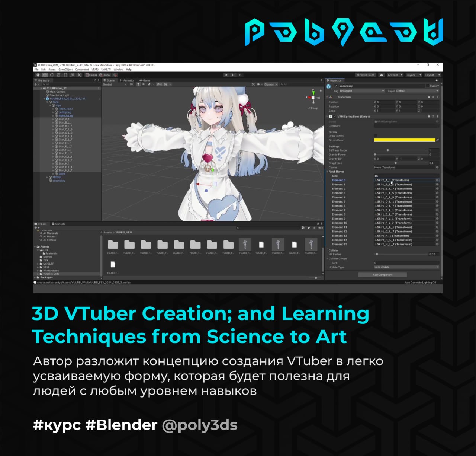
Task: Toggle scene lighting bulb icon
Action: pyautogui.click(x=138, y=84)
